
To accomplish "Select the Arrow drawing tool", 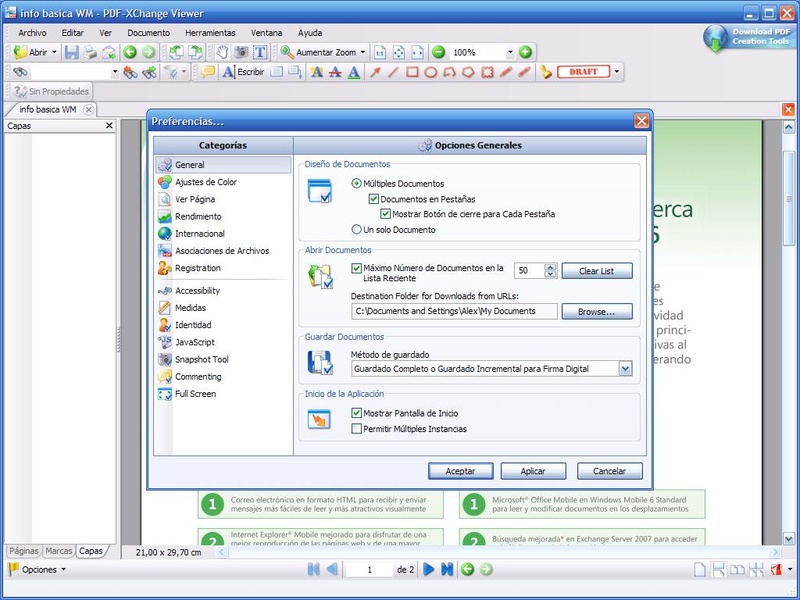I will pos(376,72).
